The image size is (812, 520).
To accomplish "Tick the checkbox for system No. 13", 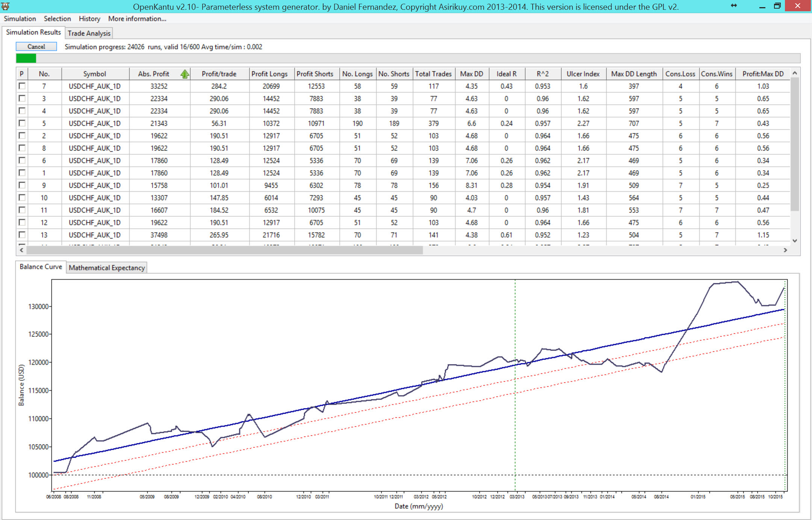I will coord(22,235).
